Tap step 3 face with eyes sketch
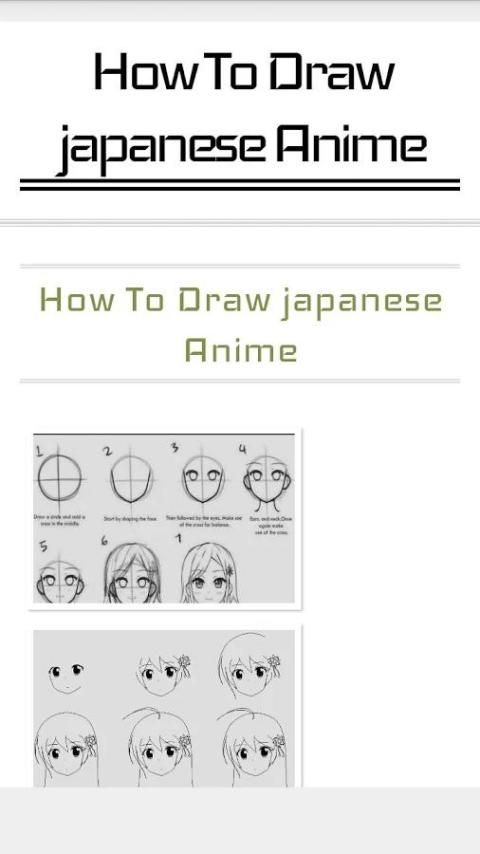 [203, 478]
